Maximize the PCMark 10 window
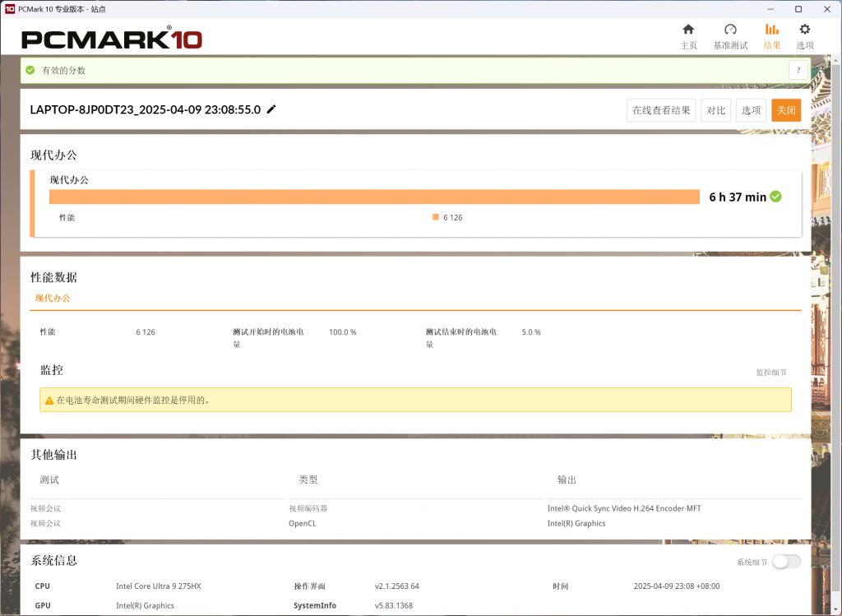Screen dimensions: 842x616 pyautogui.click(x=798, y=9)
